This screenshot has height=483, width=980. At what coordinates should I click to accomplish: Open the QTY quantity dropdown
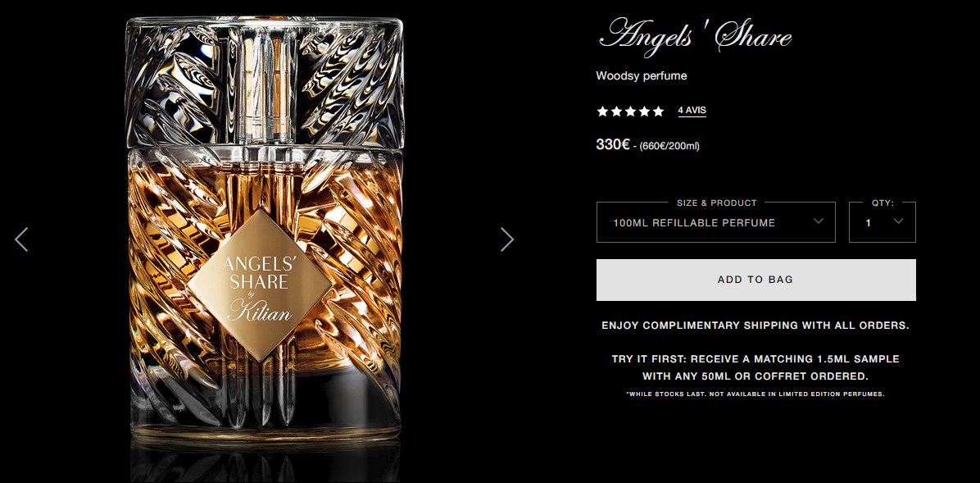pyautogui.click(x=882, y=222)
